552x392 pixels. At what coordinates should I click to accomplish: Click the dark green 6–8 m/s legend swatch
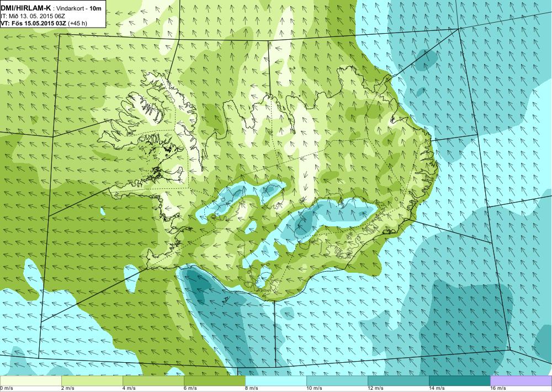tap(214, 380)
